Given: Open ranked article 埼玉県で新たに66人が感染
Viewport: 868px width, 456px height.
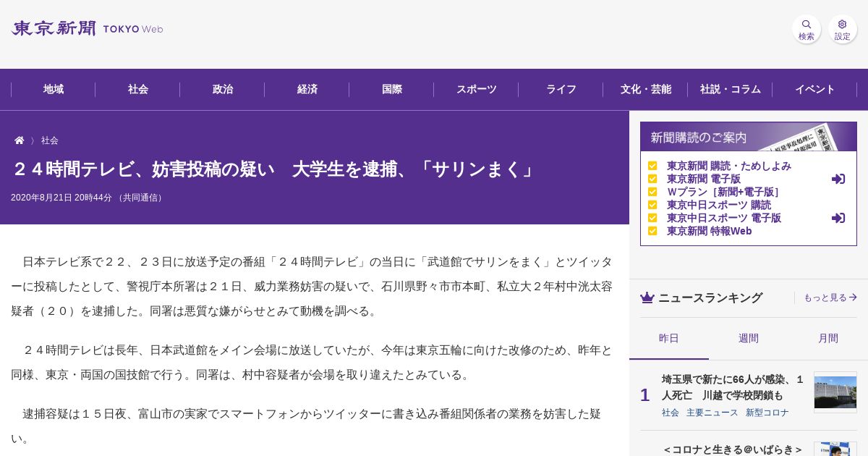Looking at the screenshot, I should [x=733, y=387].
